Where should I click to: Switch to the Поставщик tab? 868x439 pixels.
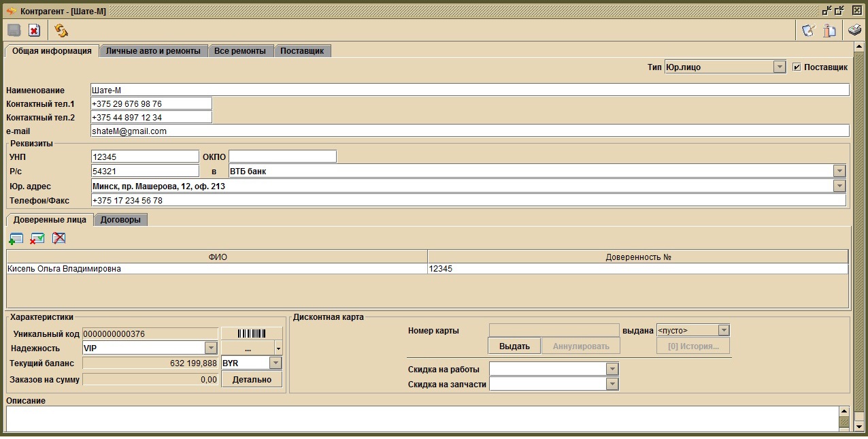point(303,51)
